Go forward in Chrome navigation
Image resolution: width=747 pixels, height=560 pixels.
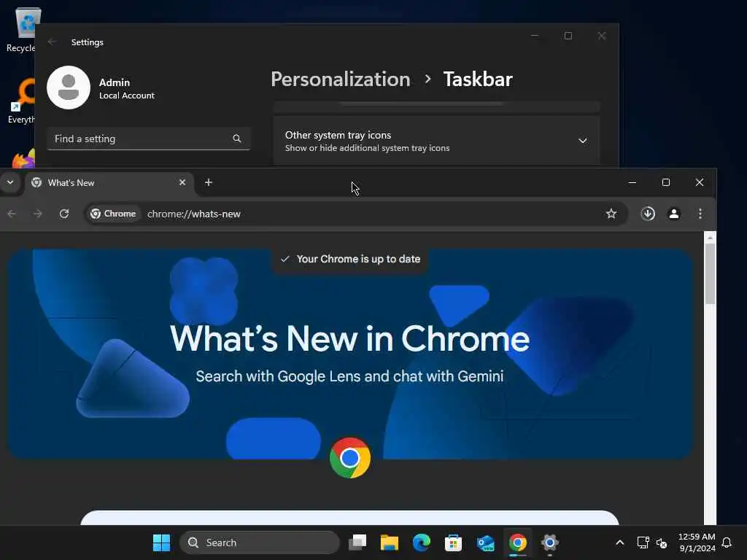[38, 214]
